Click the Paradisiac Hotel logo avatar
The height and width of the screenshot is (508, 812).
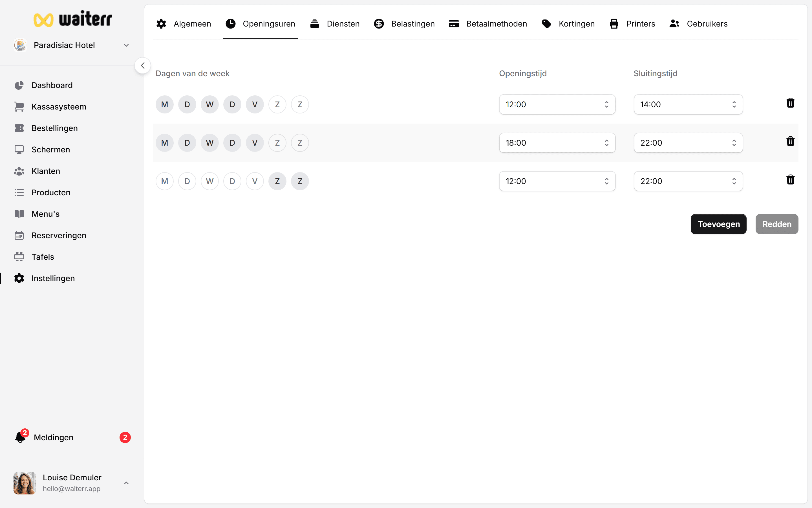[21, 45]
